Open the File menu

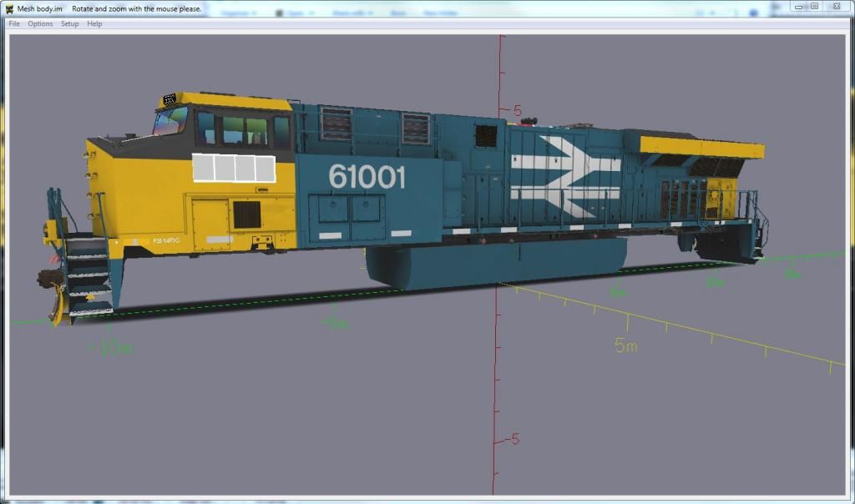[x=14, y=24]
